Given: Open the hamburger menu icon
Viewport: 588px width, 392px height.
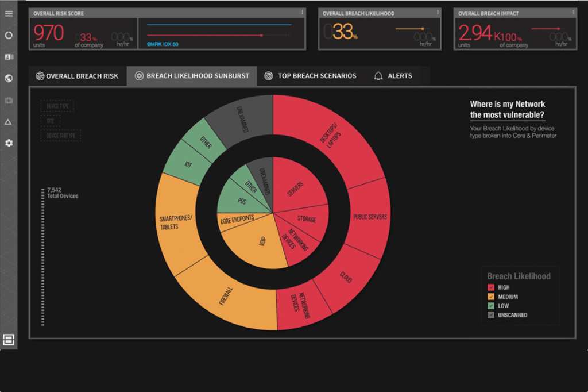Looking at the screenshot, I should 9,14.
